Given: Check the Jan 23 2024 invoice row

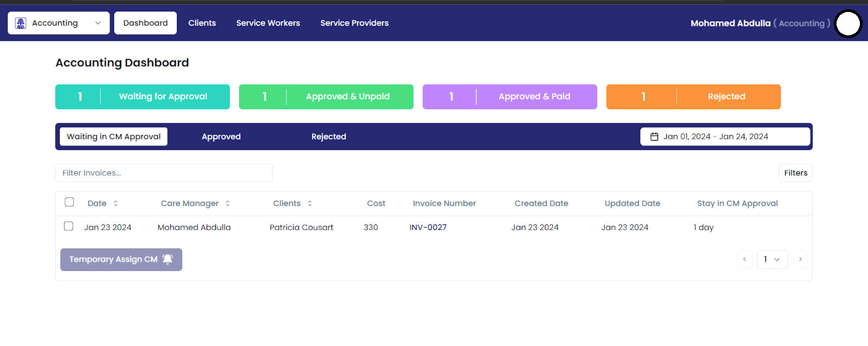Looking at the screenshot, I should tap(68, 227).
